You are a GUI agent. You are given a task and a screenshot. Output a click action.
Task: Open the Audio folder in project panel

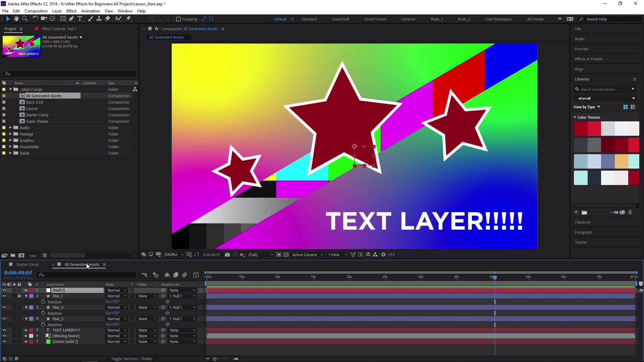tap(10, 127)
